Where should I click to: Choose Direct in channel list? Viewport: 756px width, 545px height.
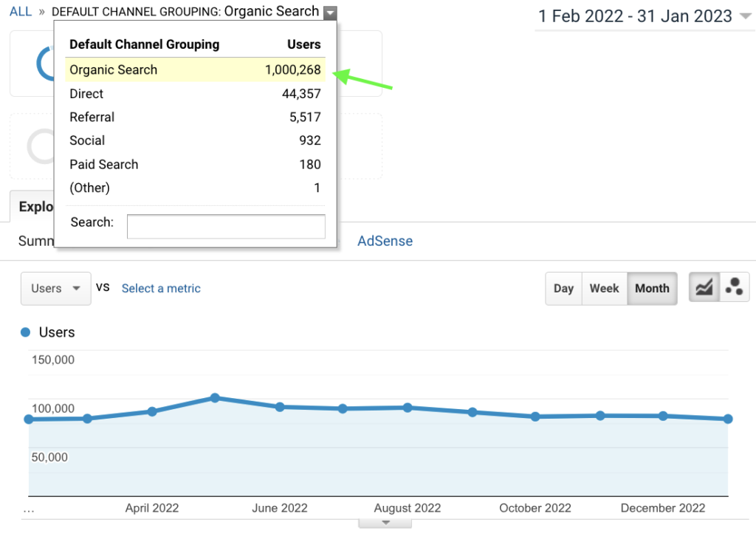tap(86, 94)
